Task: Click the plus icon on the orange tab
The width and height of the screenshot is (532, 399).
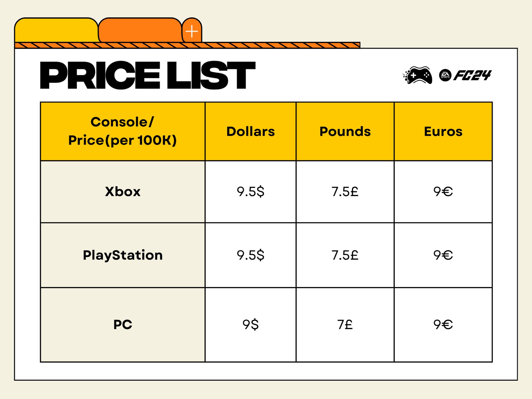Action: 192,31
